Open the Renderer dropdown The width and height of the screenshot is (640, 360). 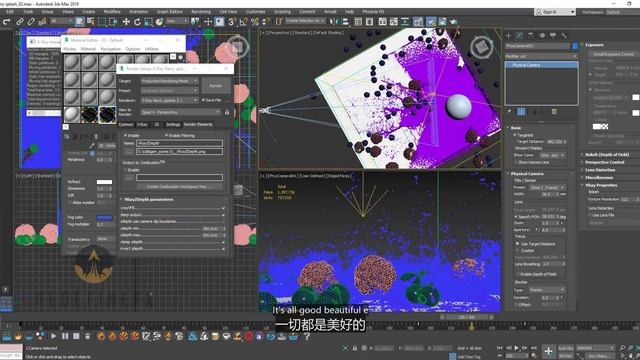(x=169, y=100)
